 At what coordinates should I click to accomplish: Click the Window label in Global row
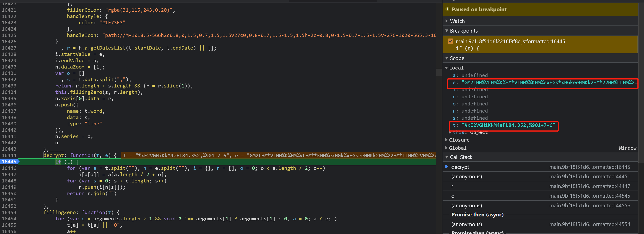(627, 148)
